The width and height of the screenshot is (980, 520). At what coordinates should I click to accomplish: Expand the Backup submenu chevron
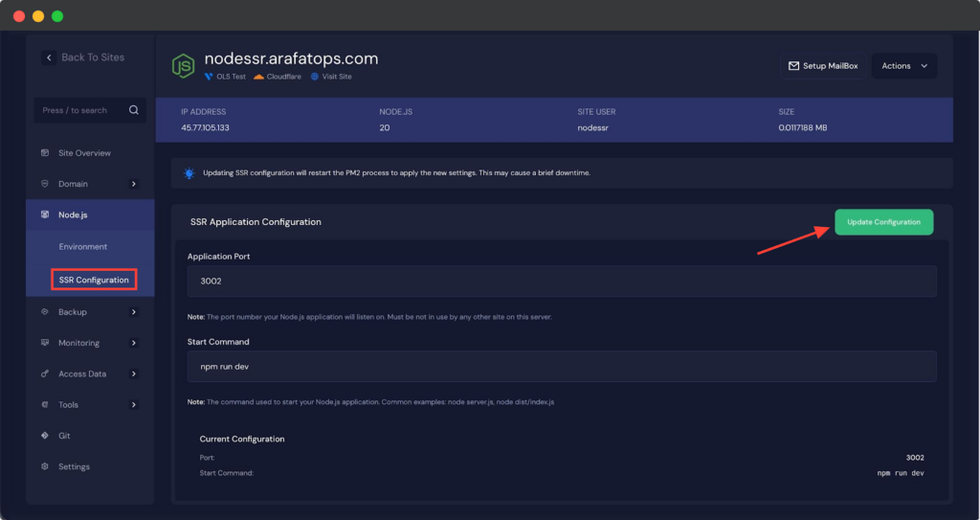(x=133, y=312)
